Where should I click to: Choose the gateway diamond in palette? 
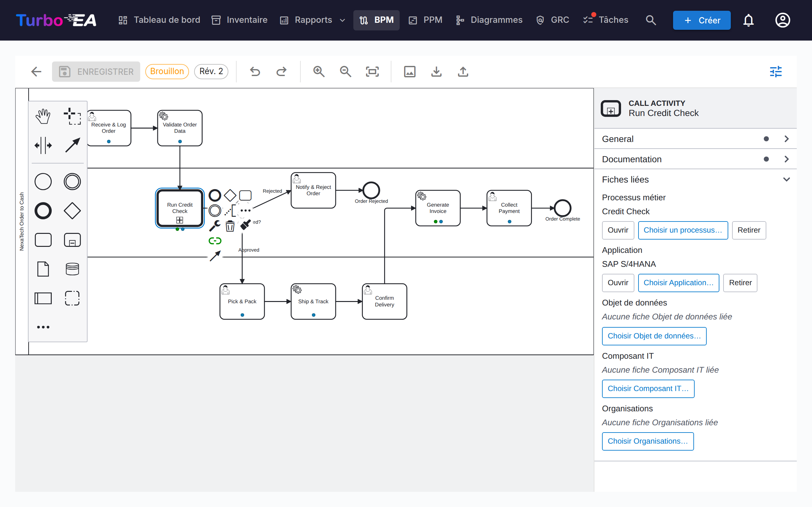pos(72,211)
